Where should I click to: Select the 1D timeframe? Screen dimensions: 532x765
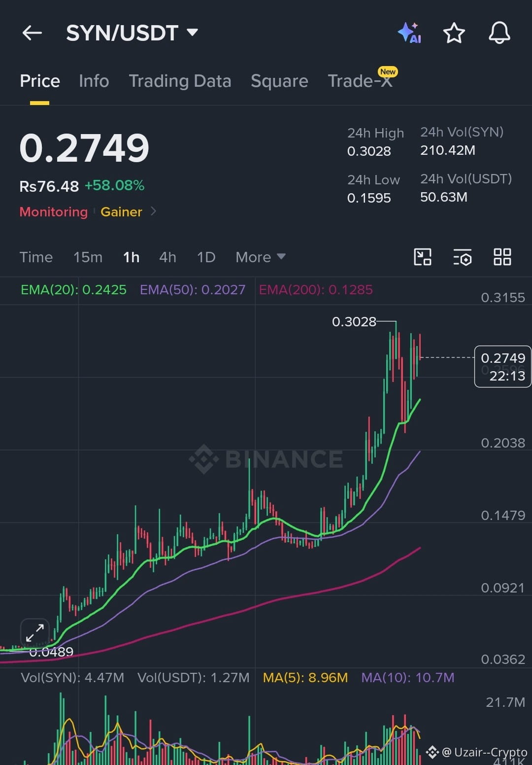(206, 257)
